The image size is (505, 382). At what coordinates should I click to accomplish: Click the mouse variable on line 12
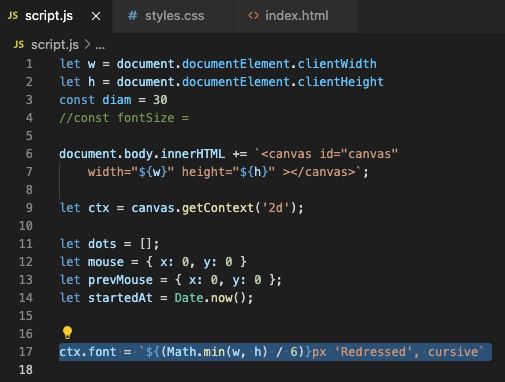tap(106, 262)
